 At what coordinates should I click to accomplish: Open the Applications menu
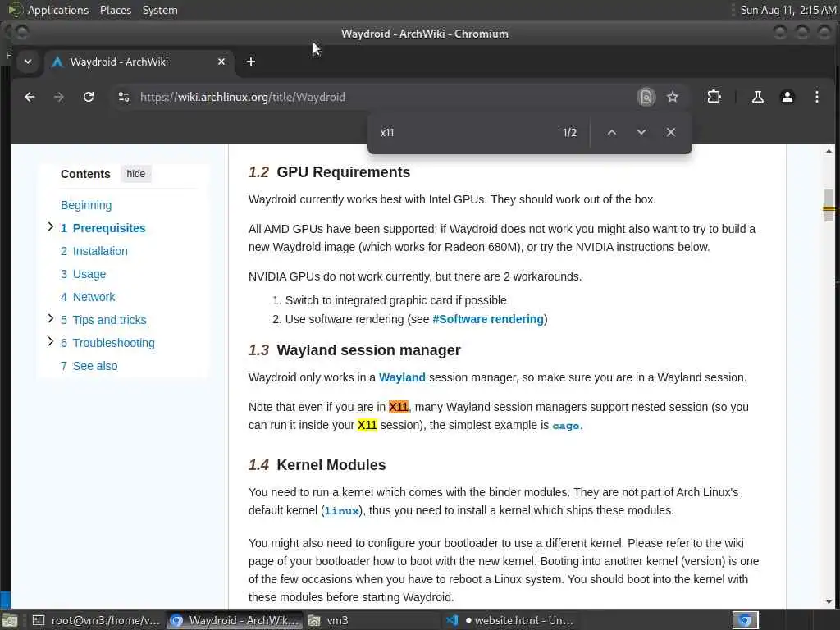[58, 10]
